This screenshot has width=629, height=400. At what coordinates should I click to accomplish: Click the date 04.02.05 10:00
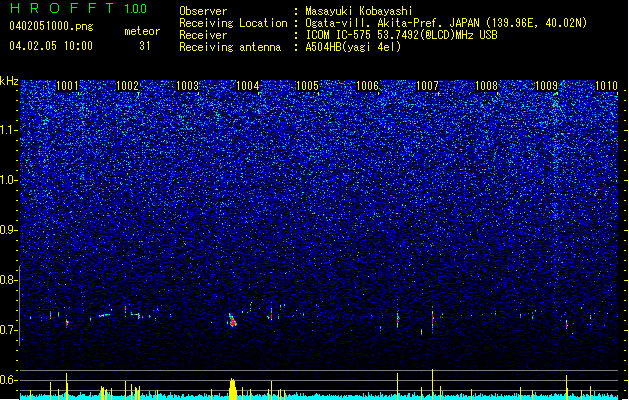click(51, 46)
